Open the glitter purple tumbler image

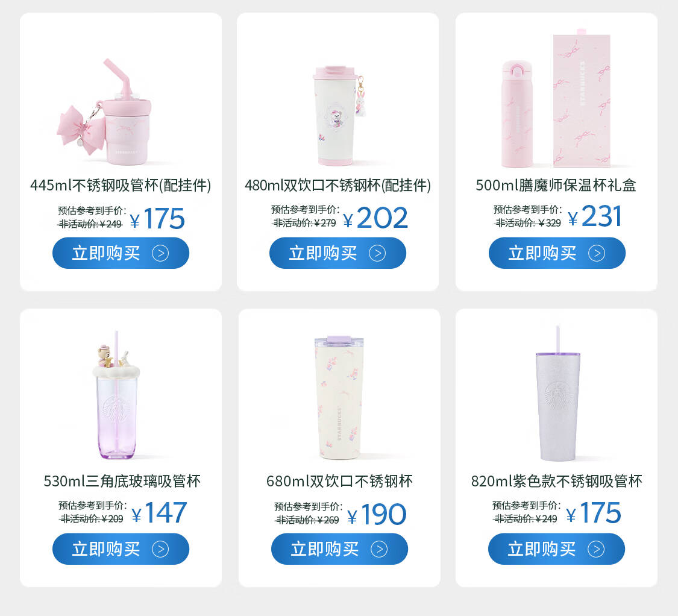coord(558,393)
